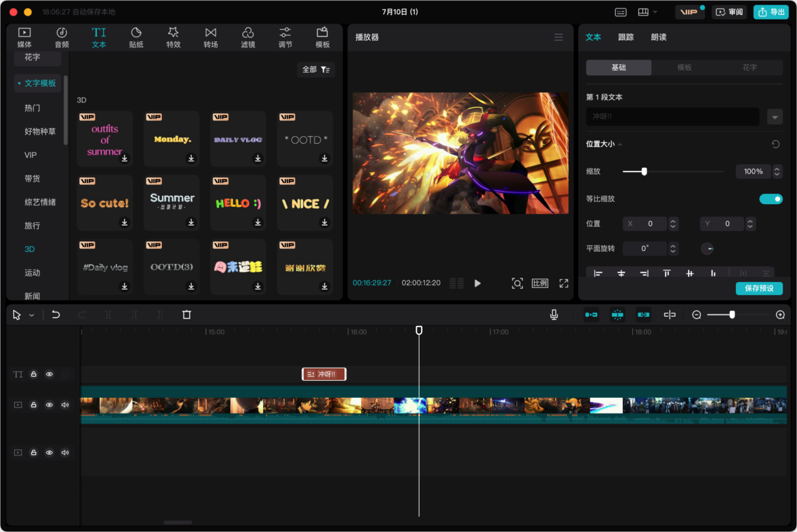Reset position and size settings
This screenshot has width=797, height=532.
775,144
